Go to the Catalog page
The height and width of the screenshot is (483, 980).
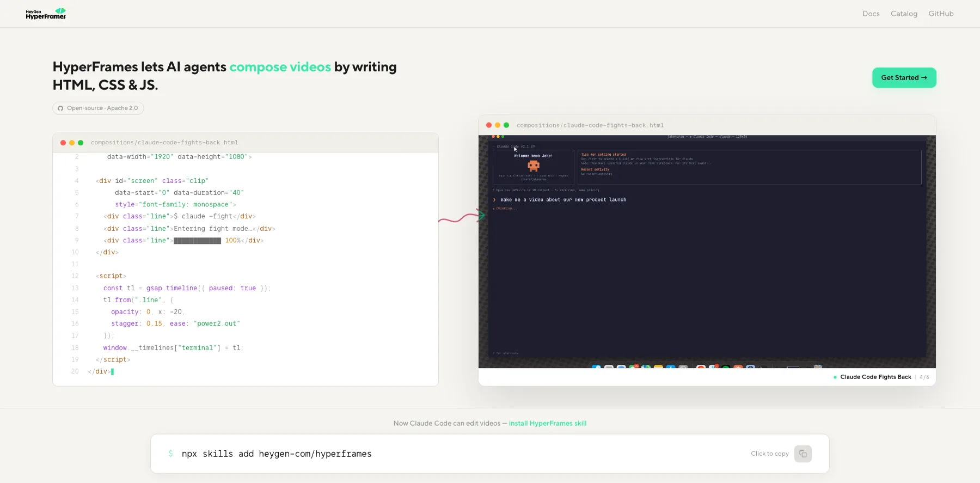pyautogui.click(x=904, y=14)
